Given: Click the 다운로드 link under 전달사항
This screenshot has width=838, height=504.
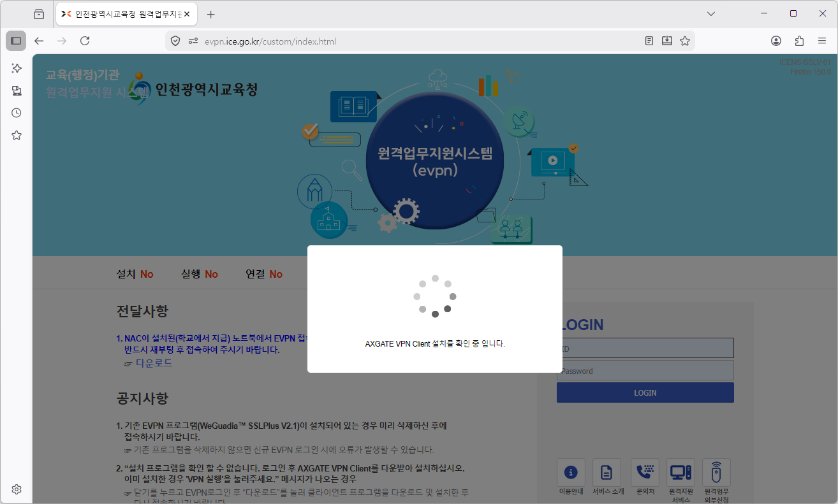Looking at the screenshot, I should pos(154,363).
